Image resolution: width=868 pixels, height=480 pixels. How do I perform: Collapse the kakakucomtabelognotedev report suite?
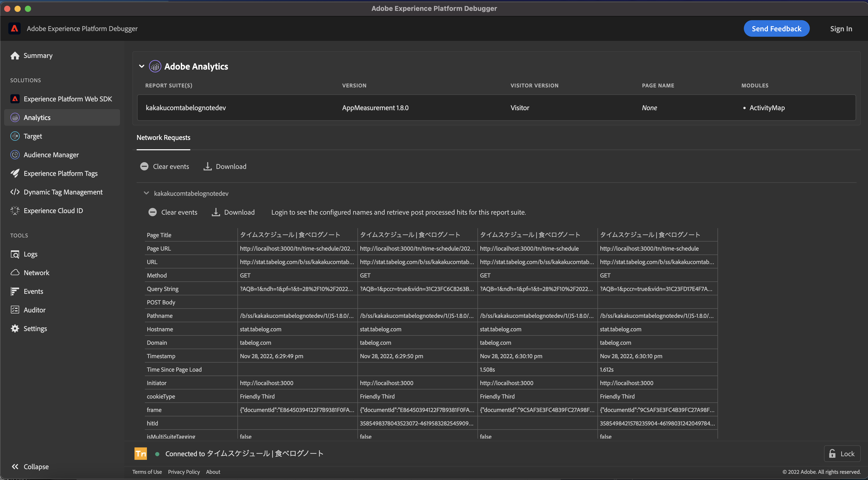tap(147, 193)
